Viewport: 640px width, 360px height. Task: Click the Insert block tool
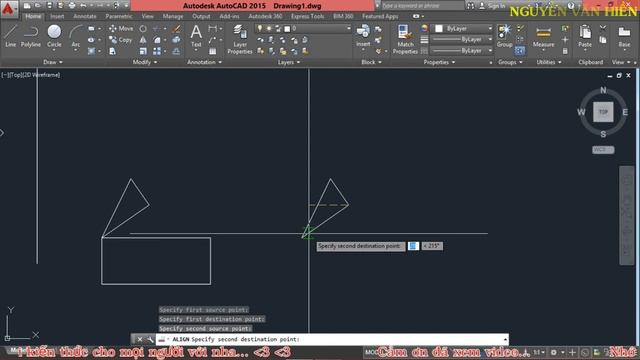[x=363, y=36]
